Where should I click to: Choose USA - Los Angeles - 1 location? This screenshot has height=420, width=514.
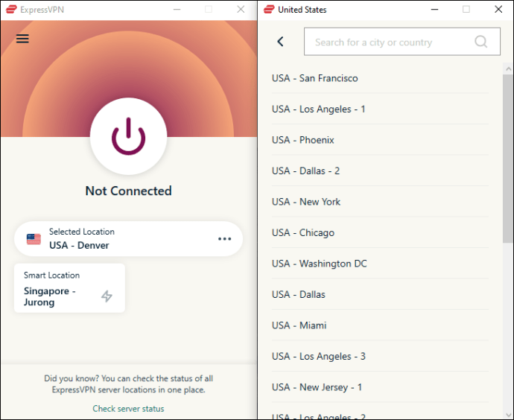(380, 109)
